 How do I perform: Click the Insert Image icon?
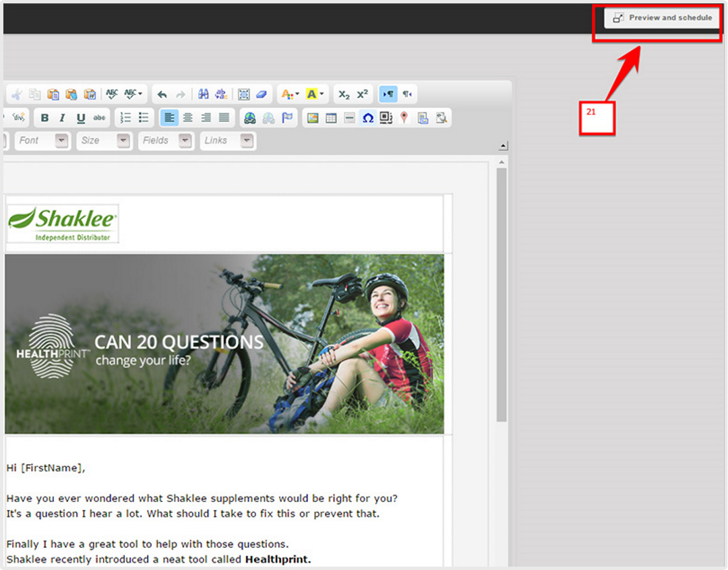pos(313,118)
